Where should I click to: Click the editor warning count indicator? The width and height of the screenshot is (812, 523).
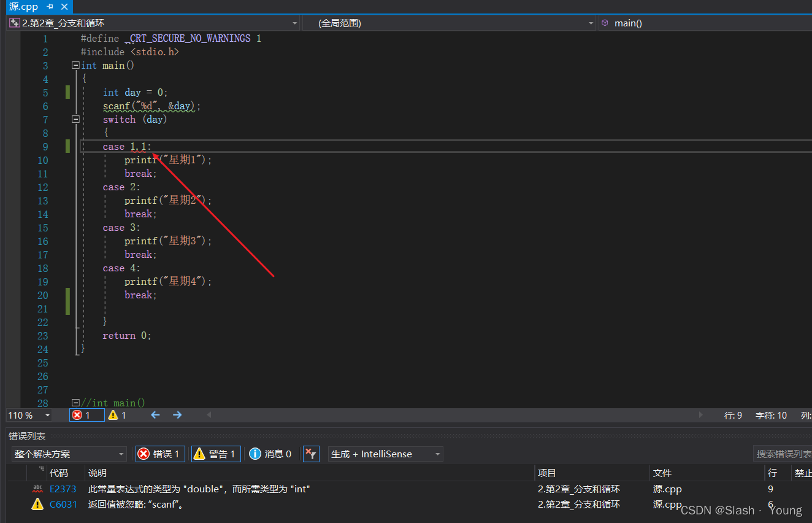pyautogui.click(x=117, y=416)
